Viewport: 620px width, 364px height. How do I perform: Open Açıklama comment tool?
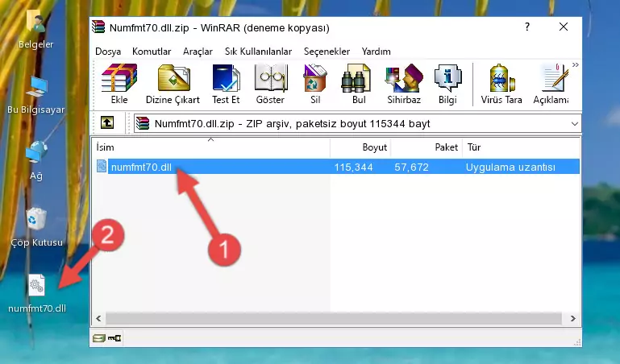[x=551, y=84]
